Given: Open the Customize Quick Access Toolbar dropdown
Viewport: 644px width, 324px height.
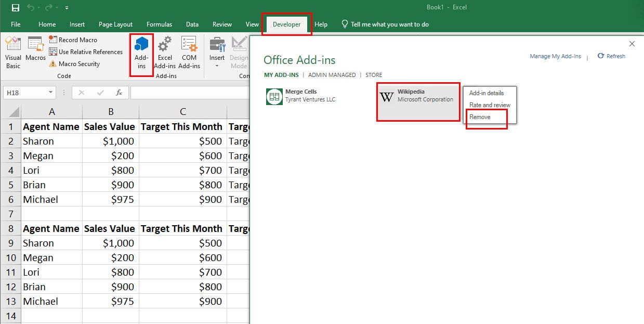Looking at the screenshot, I should [x=67, y=8].
